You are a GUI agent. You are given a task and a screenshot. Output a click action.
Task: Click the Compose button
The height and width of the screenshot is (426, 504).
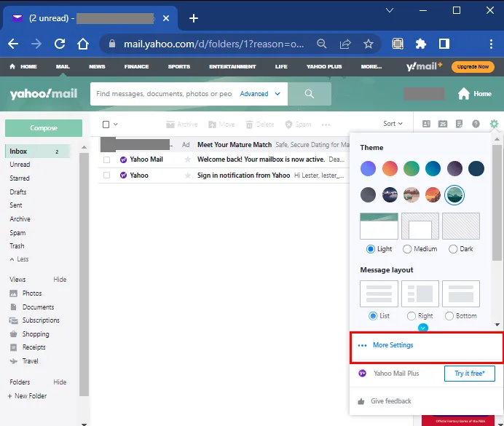tap(44, 128)
